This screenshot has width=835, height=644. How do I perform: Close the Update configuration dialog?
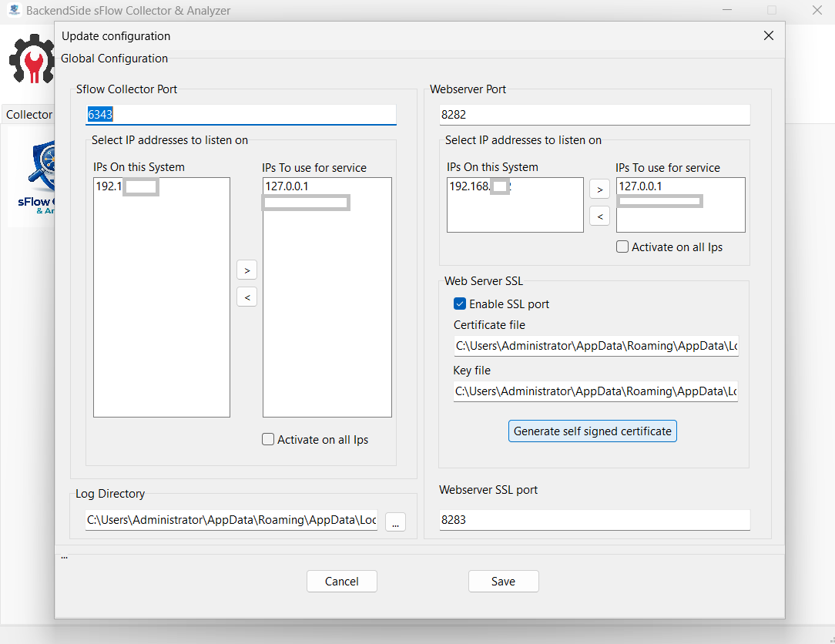pyautogui.click(x=768, y=36)
